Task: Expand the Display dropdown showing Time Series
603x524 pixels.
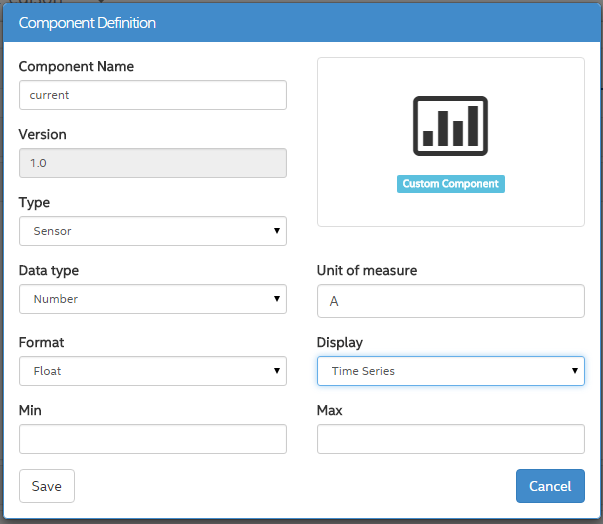Action: [450, 371]
